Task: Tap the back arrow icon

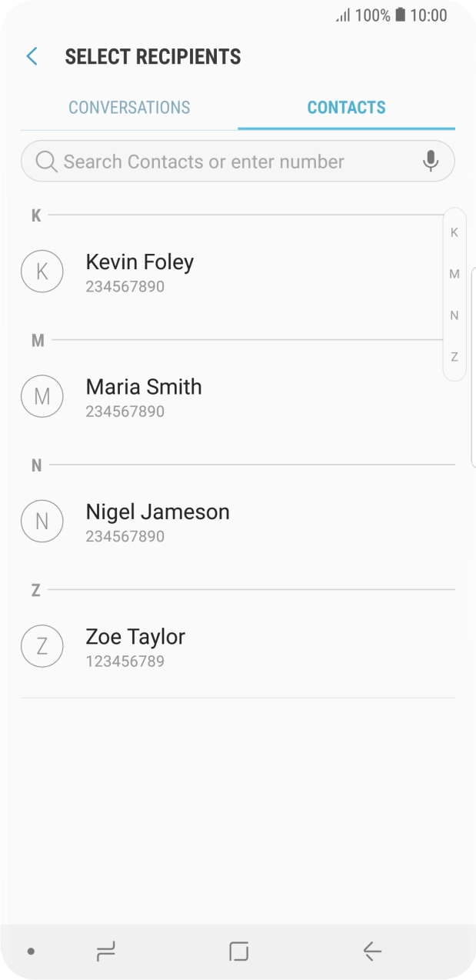Action: (x=31, y=56)
